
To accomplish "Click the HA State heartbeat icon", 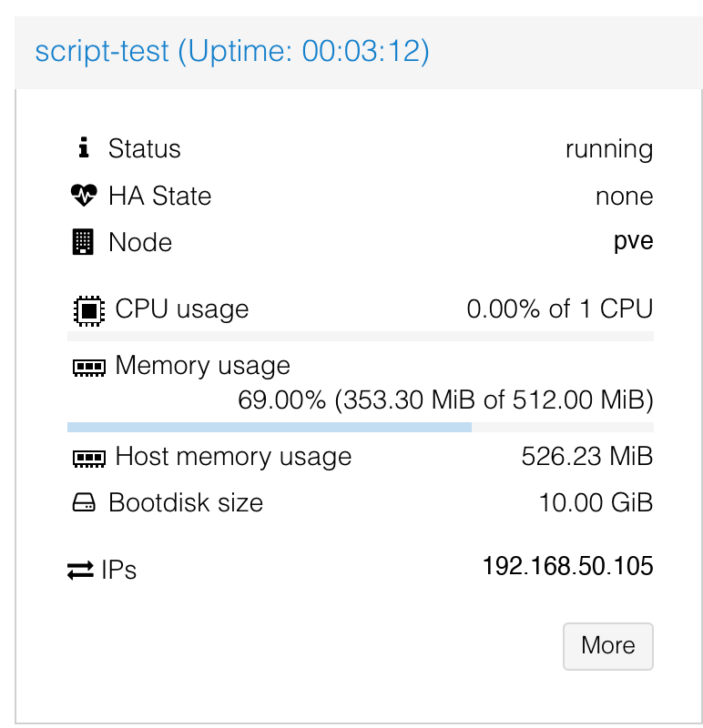I will [84, 195].
